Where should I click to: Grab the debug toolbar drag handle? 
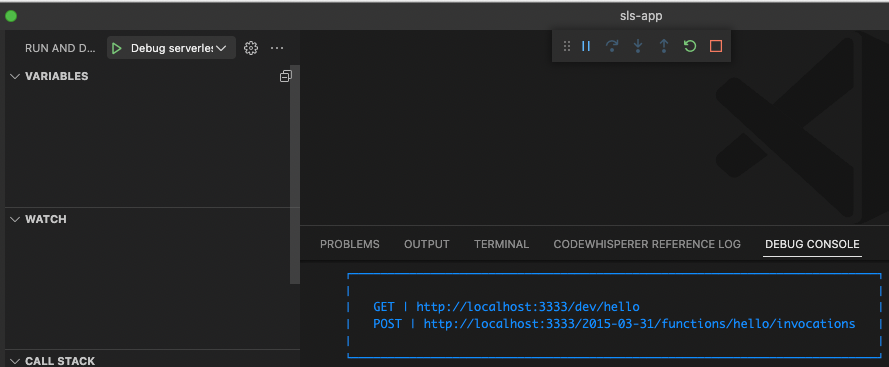[x=566, y=46]
